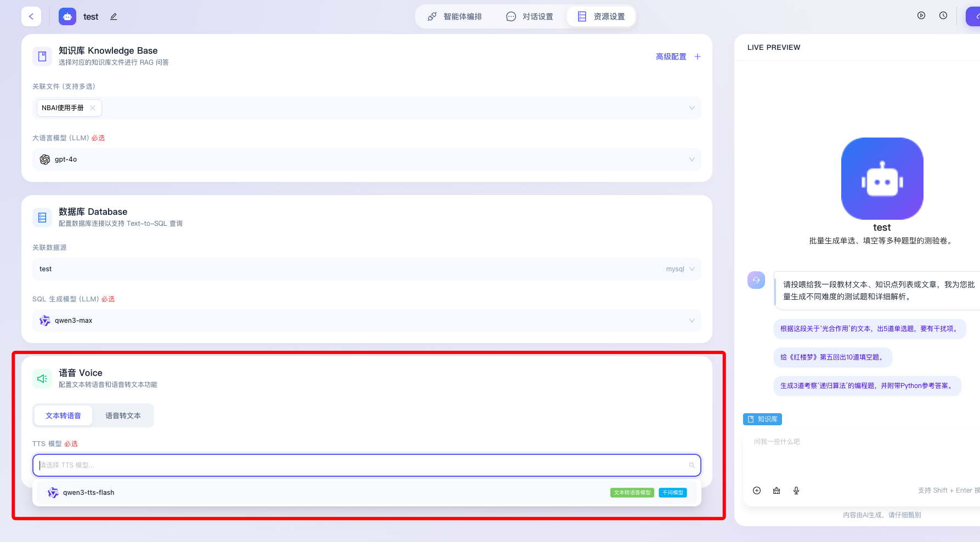Click the pencil icon to rename test
Viewport: 980px width, 542px height.
tap(114, 16)
